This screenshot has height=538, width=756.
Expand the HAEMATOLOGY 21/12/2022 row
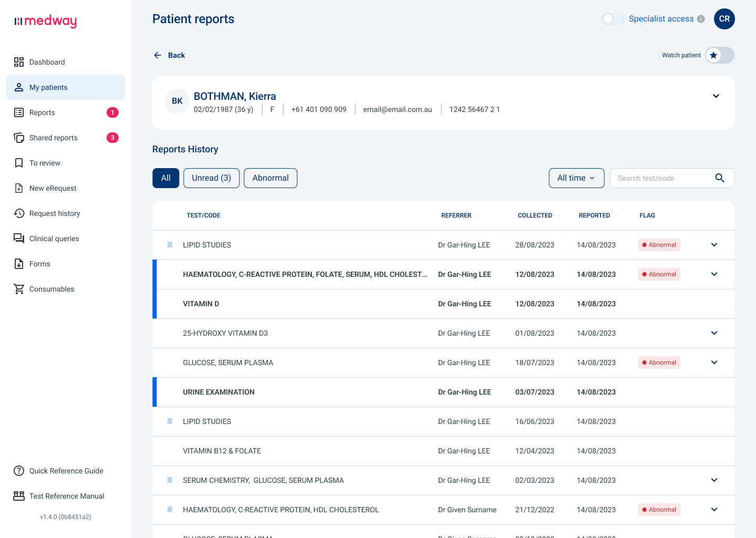click(714, 510)
